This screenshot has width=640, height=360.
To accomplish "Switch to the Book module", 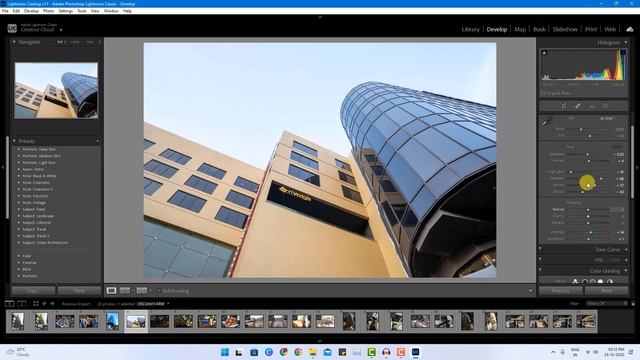I will click(539, 29).
